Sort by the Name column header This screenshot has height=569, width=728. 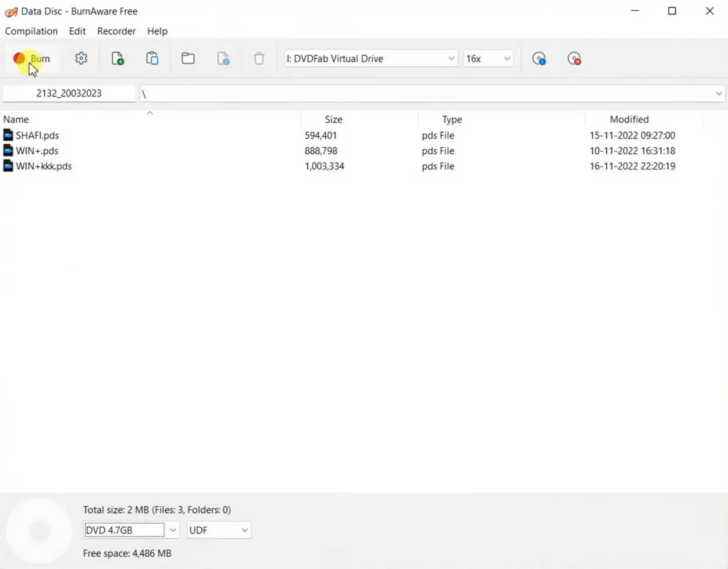click(x=150, y=119)
